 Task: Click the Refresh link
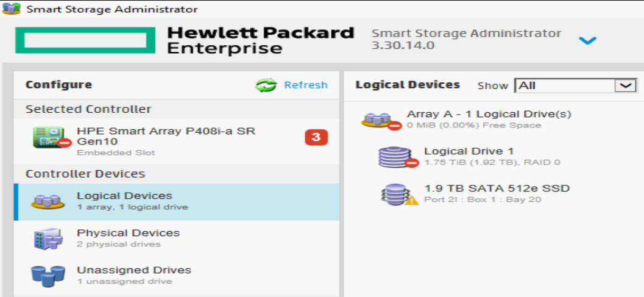(x=306, y=85)
